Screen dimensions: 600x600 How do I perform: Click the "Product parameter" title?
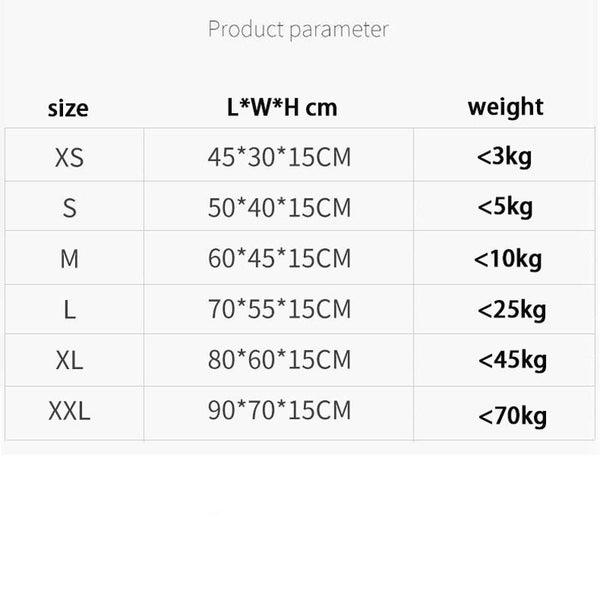pyautogui.click(x=298, y=29)
